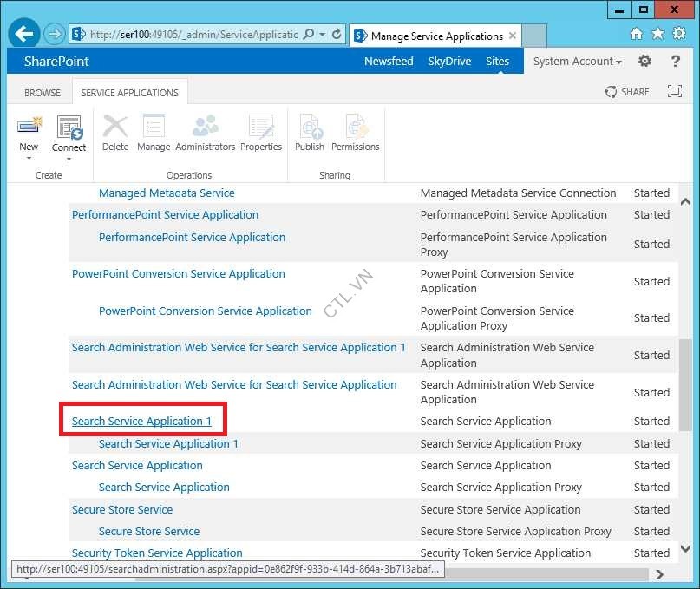Select the Managed Metadata Service Connection type text
700x589 pixels.
(518, 193)
